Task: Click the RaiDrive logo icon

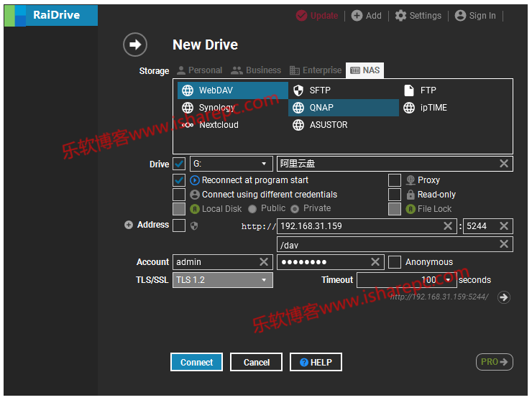Action: coord(15,15)
